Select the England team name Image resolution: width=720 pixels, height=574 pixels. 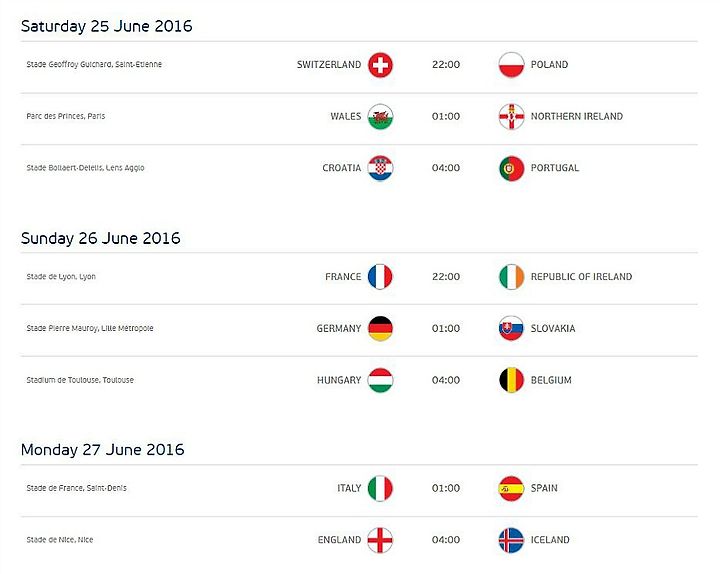pos(339,540)
